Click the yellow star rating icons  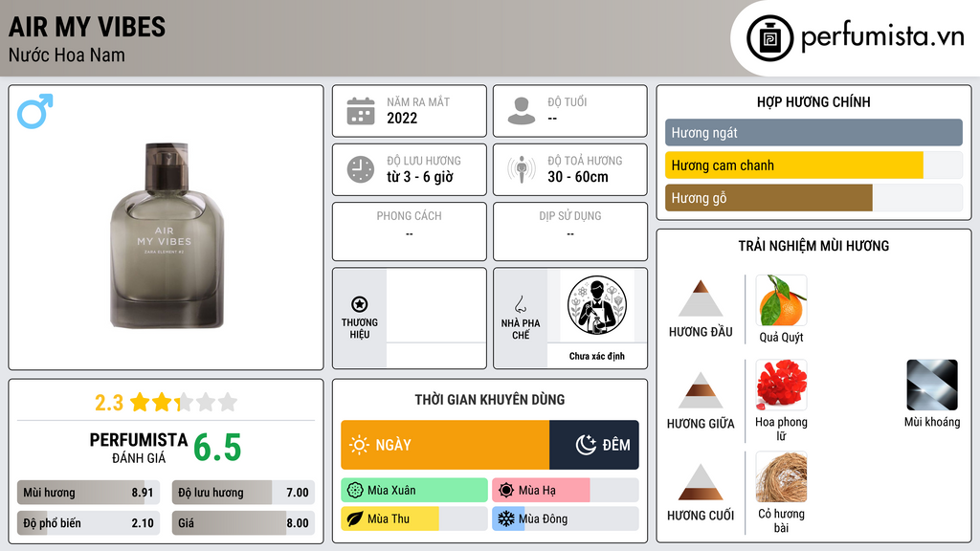click(184, 402)
